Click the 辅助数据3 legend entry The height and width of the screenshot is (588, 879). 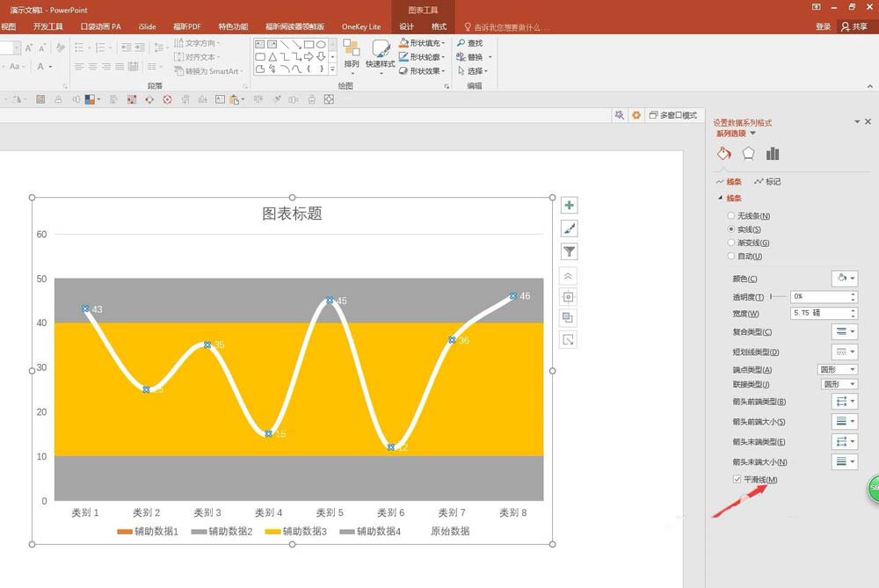coord(295,531)
